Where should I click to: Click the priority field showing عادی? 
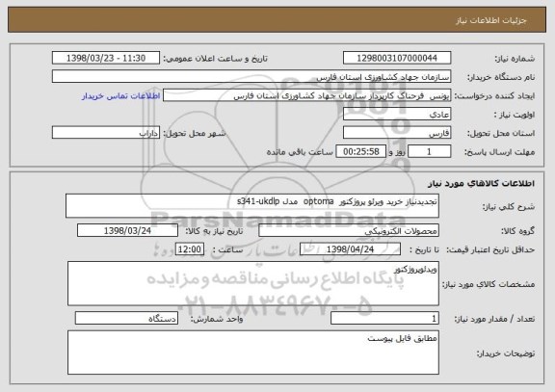[397, 115]
